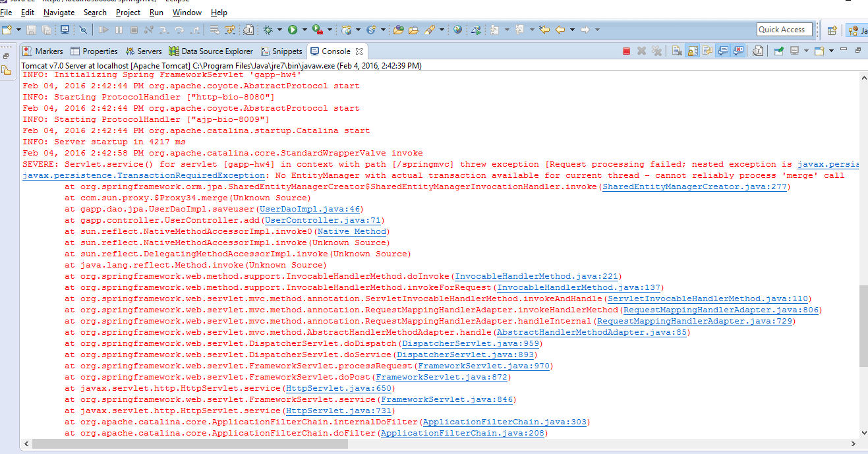Switch to the Servers tab
Viewport: 868px width, 454px height.
pos(144,51)
